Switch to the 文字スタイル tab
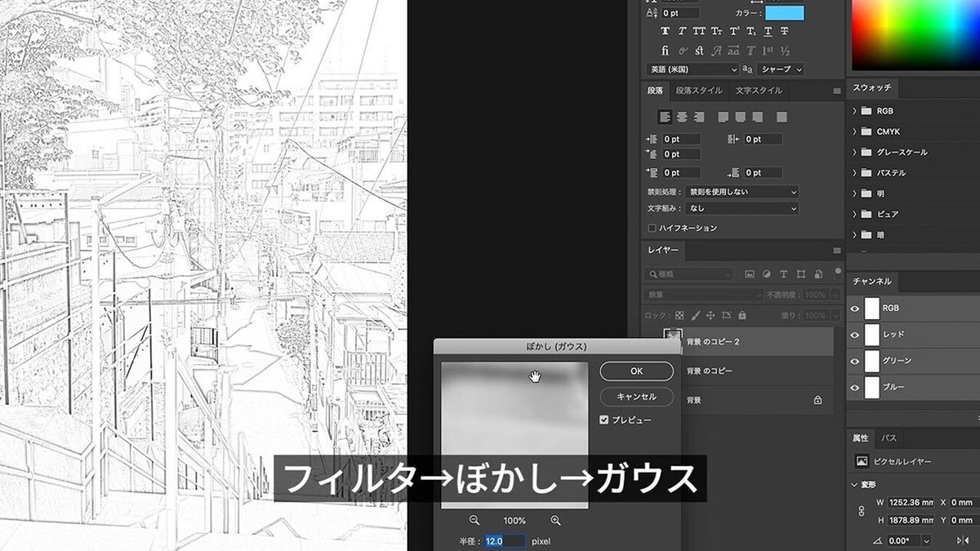The width and height of the screenshot is (980, 551). pos(759,91)
